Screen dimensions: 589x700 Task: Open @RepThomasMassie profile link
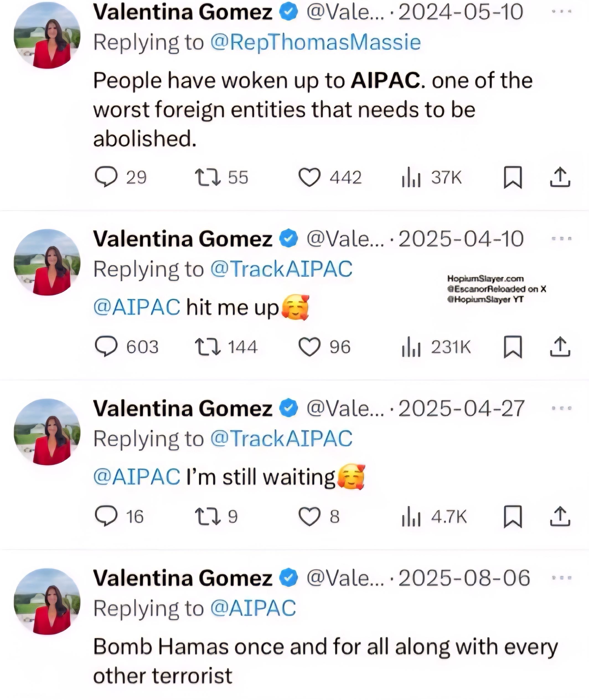[x=316, y=42]
